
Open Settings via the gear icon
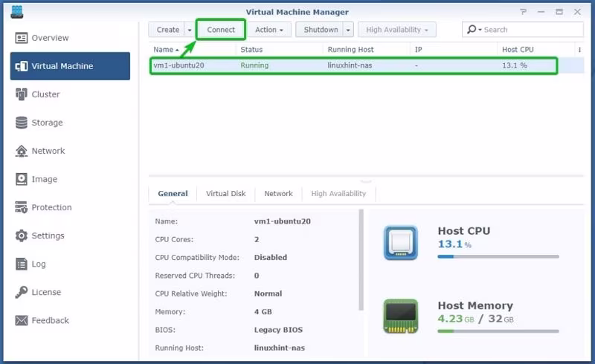click(22, 235)
